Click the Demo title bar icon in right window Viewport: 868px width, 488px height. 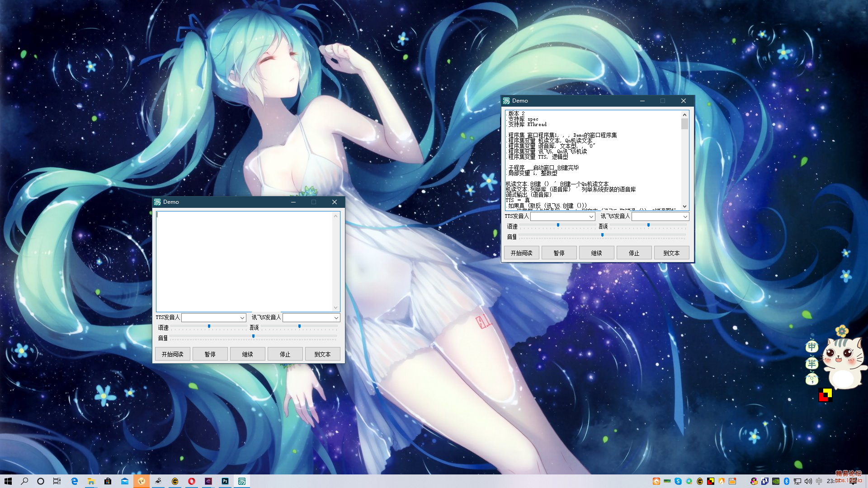(x=506, y=101)
